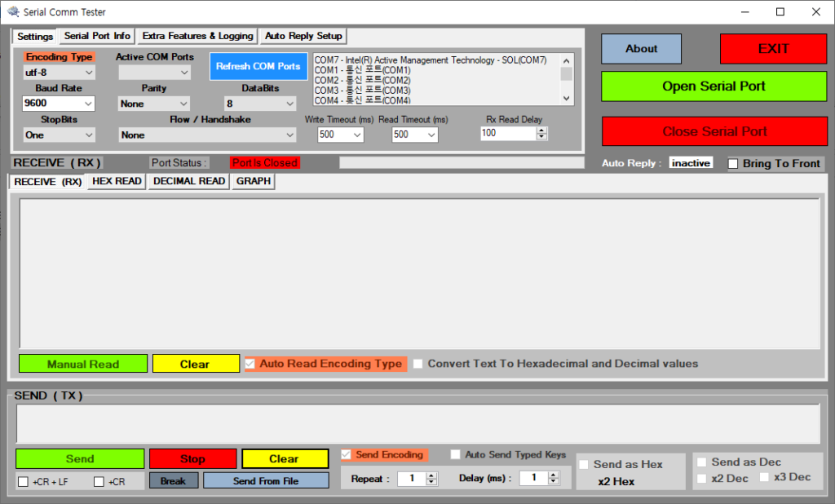The height and width of the screenshot is (504, 835).
Task: Click Refresh COM Ports
Action: 258,67
